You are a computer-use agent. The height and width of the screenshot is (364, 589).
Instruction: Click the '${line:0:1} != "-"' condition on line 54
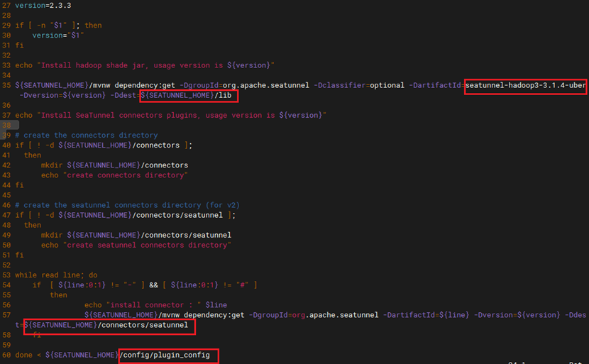click(x=98, y=285)
